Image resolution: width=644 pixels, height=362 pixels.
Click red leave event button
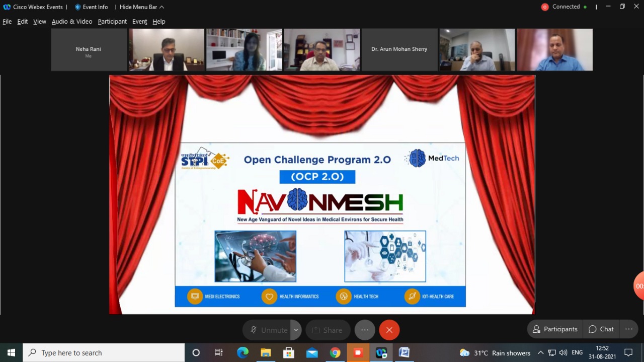[x=389, y=330]
